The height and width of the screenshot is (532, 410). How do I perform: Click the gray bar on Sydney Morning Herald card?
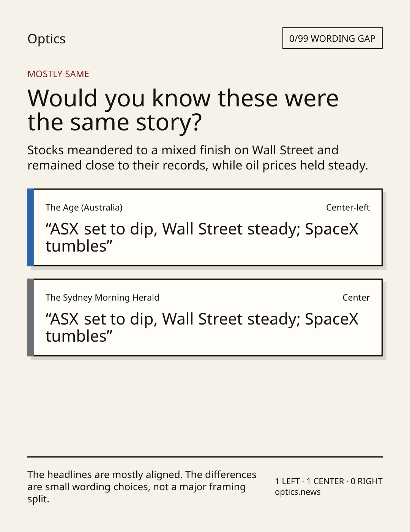pos(31,317)
